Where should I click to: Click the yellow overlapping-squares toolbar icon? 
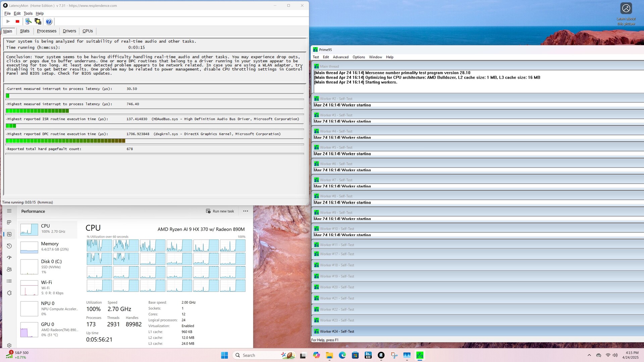[38, 21]
